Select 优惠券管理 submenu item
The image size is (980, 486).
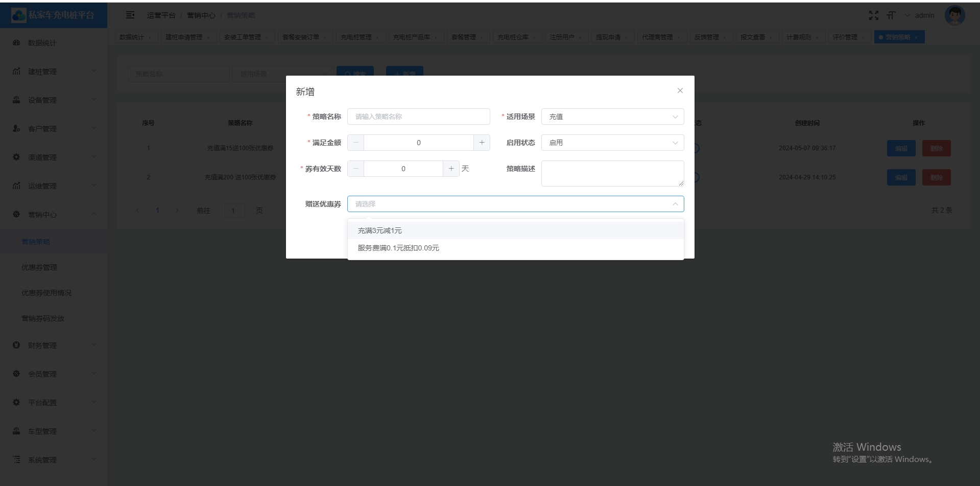pyautogui.click(x=54, y=267)
